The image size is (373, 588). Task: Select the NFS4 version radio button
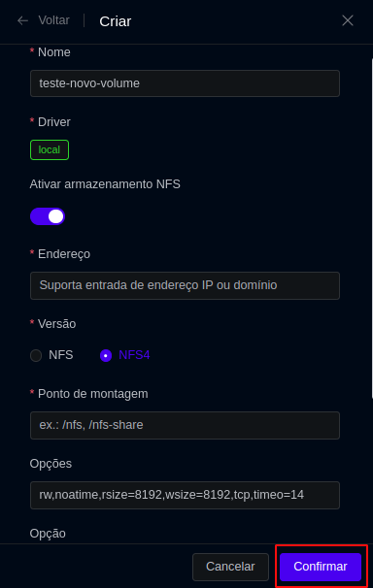106,355
